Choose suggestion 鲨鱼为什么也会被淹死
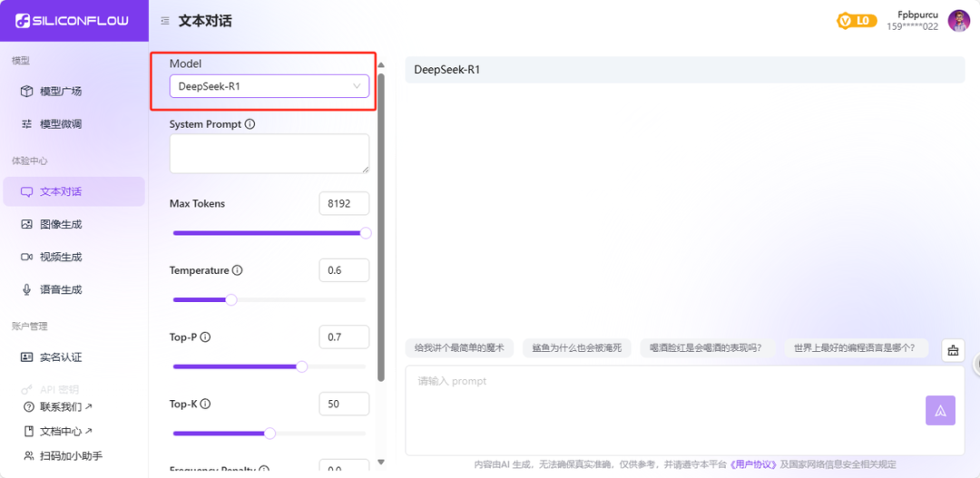The image size is (980, 478). pyautogui.click(x=577, y=348)
